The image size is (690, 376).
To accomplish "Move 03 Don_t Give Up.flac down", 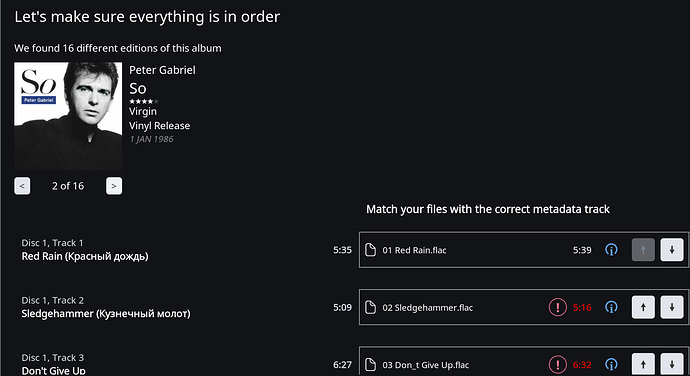I will (672, 364).
